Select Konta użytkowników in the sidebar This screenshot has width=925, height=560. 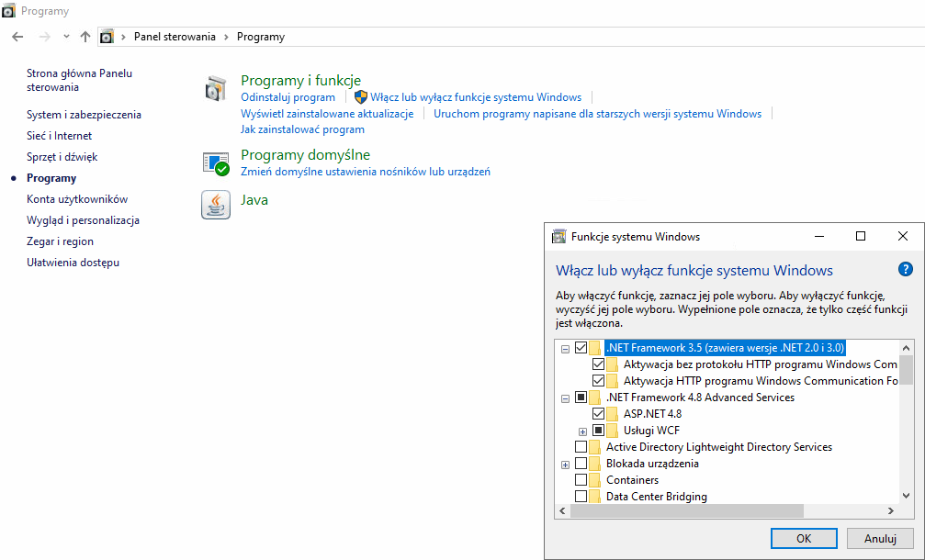[x=77, y=199]
